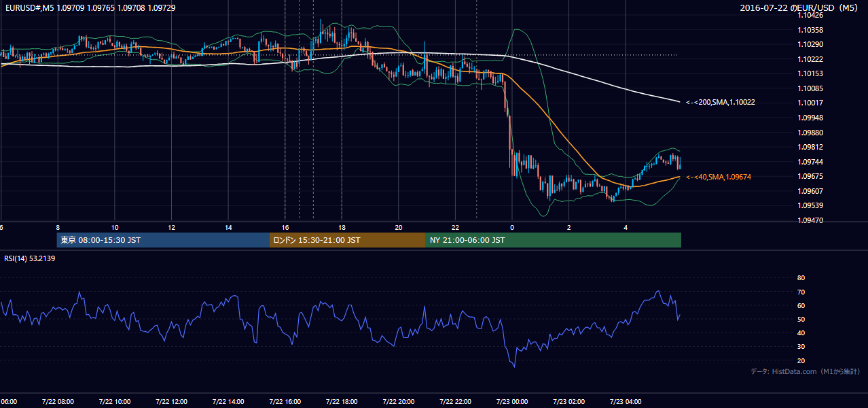Viewport: 868px width, 408px height.
Task: Click RSI scale value 80
Action: tap(801, 278)
